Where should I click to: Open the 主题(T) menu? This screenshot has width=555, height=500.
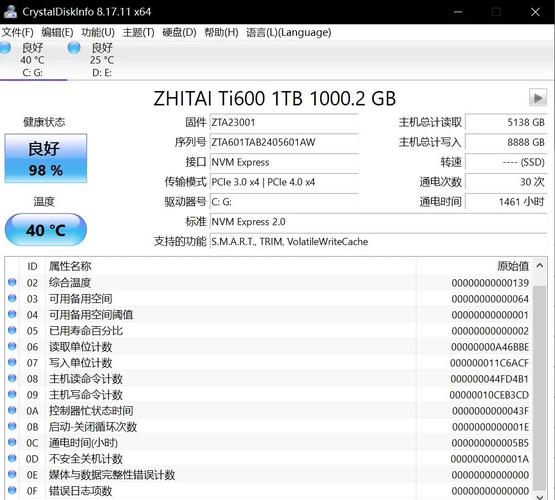[x=138, y=33]
